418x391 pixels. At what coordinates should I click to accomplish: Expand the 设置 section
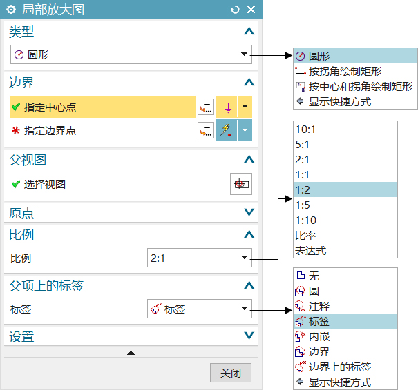point(249,335)
